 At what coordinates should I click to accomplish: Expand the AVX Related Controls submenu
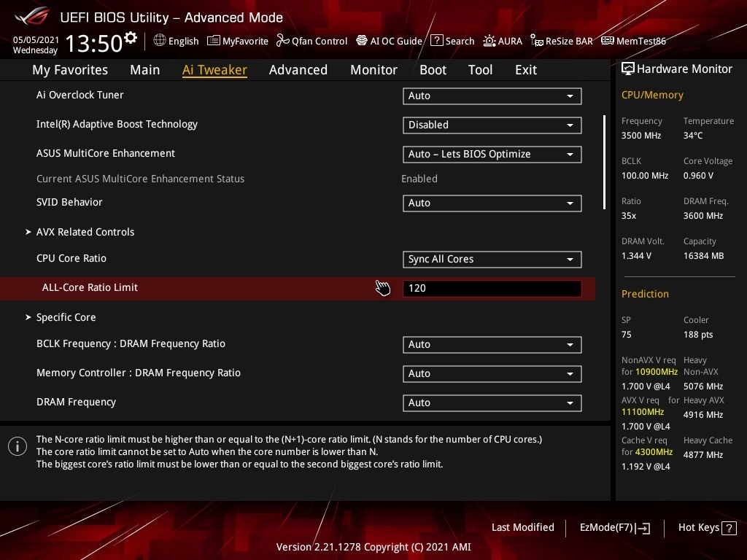(x=85, y=232)
